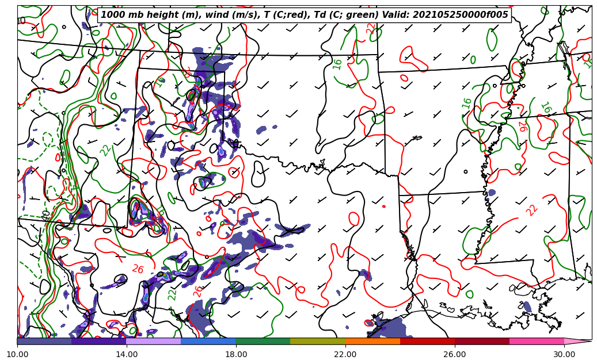Viewport: 597px width, 364px height.
Task: Click the bright red 24–26 colorbar segment
Action: click(x=427, y=341)
